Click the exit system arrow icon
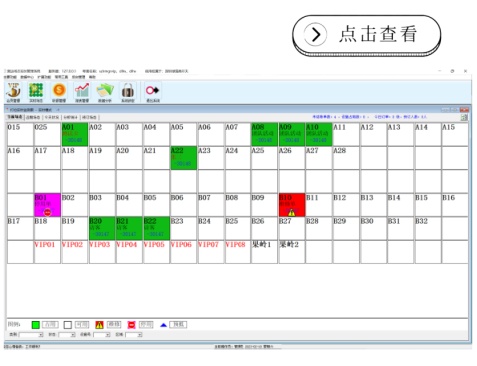Viewport: 477px width, 366px height. [x=153, y=92]
